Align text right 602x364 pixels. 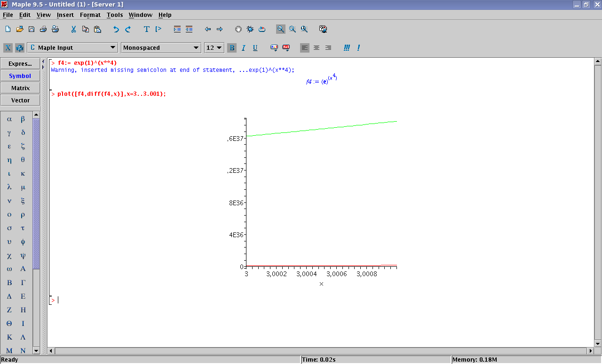328,47
